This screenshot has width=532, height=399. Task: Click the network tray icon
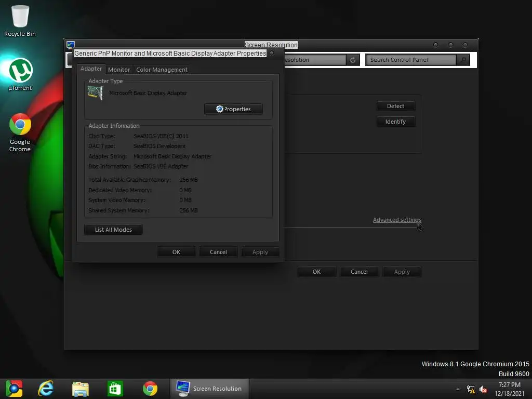(471, 389)
